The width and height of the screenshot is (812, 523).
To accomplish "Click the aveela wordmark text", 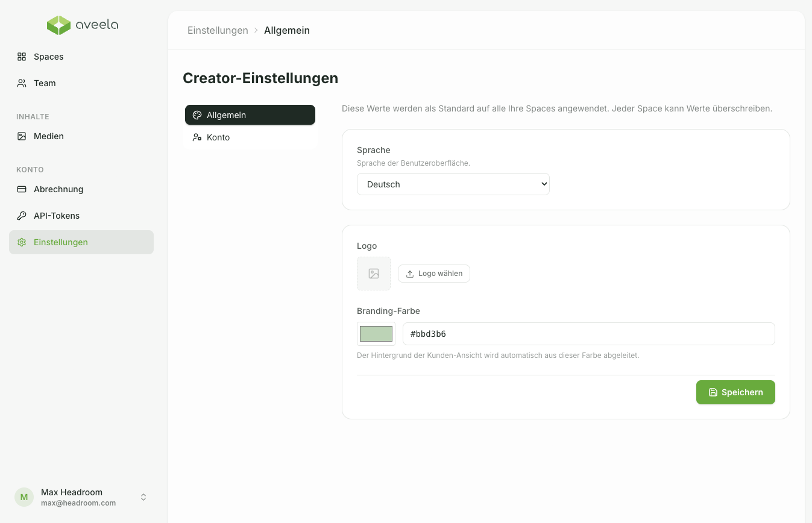I will tap(97, 25).
